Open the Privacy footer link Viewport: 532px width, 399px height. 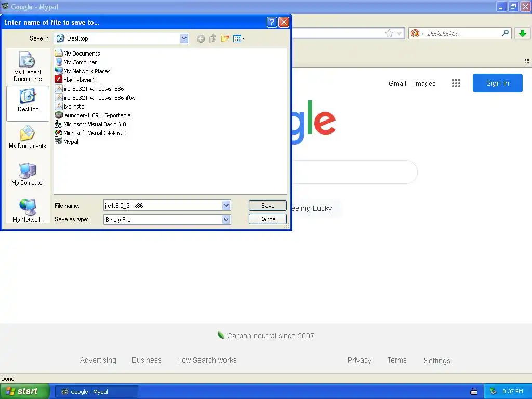point(360,361)
